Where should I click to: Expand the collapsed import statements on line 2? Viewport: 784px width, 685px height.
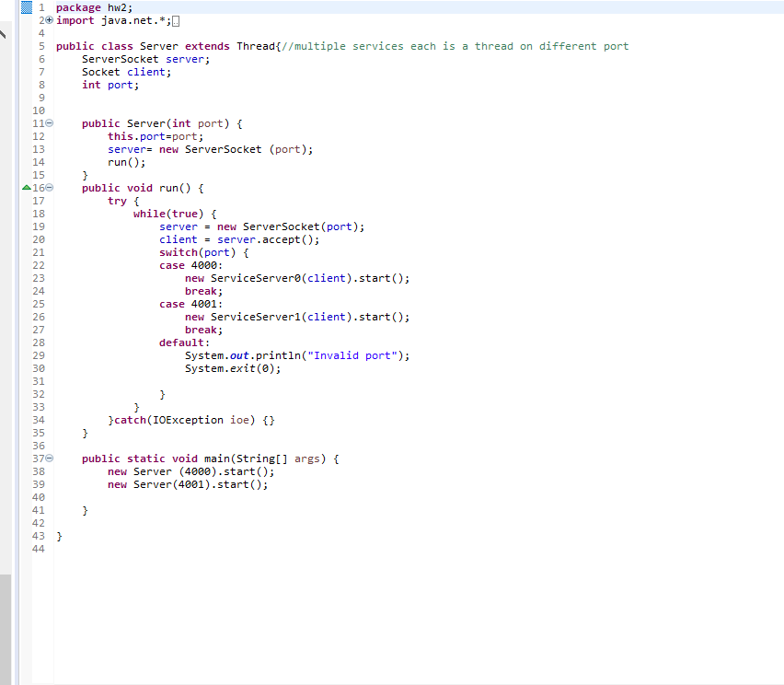(x=48, y=19)
